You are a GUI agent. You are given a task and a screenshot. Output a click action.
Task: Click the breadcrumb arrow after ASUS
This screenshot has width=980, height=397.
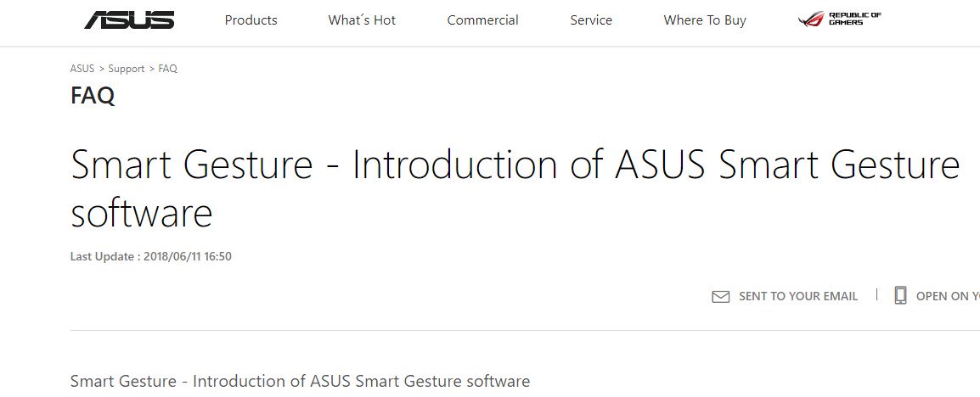tap(101, 69)
